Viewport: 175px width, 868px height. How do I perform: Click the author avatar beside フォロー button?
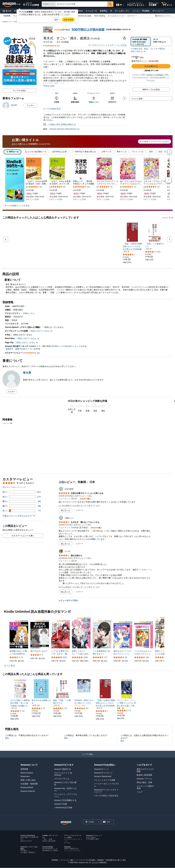(6, 105)
